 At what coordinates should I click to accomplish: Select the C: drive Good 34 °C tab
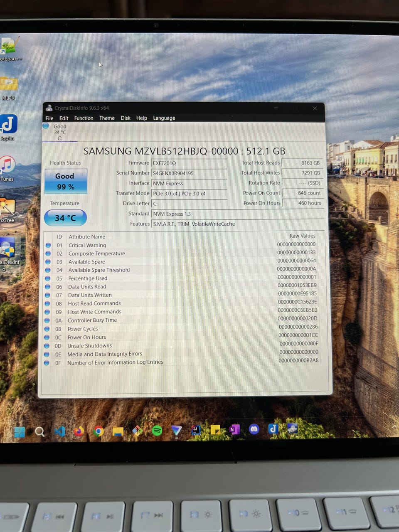(59, 132)
